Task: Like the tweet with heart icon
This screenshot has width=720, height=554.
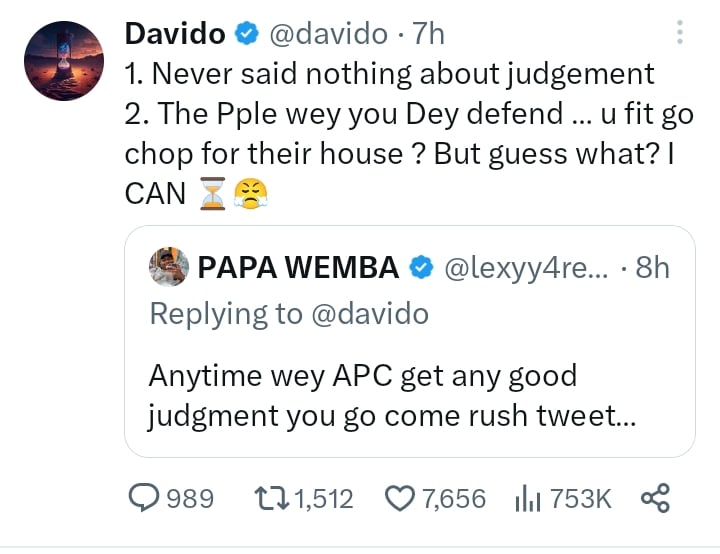Action: pos(398,497)
